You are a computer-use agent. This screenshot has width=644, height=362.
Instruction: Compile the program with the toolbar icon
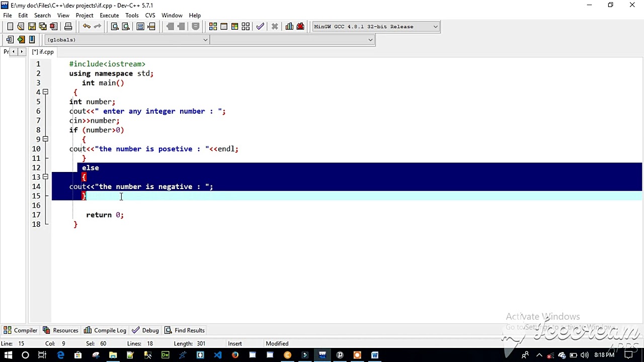(213, 27)
